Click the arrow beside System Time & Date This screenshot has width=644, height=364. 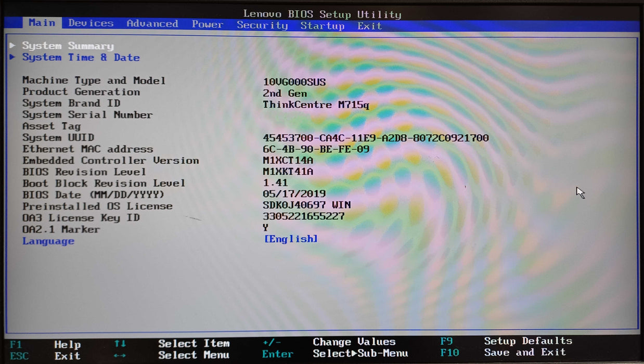tap(12, 57)
